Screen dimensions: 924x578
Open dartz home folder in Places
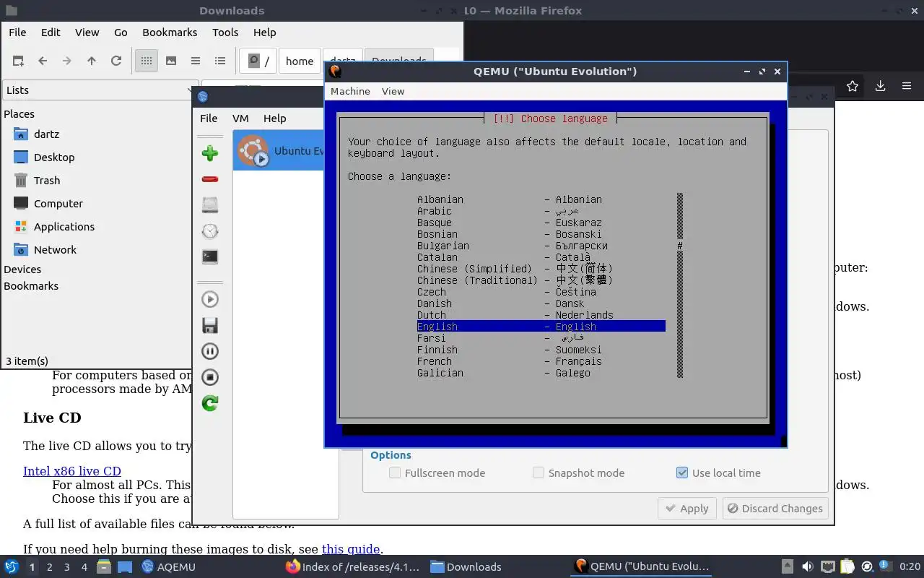pyautogui.click(x=46, y=134)
